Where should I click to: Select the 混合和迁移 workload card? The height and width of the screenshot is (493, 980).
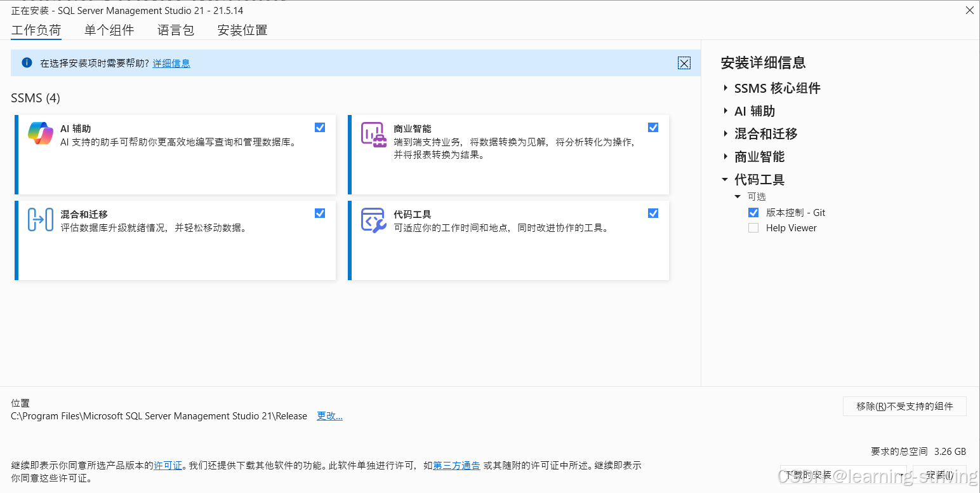pyautogui.click(x=175, y=240)
